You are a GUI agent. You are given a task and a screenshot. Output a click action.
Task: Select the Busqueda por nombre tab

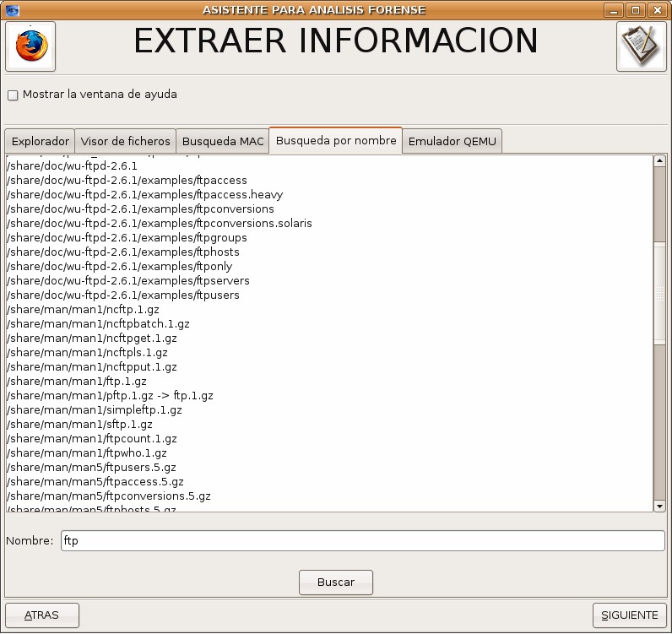tap(336, 141)
